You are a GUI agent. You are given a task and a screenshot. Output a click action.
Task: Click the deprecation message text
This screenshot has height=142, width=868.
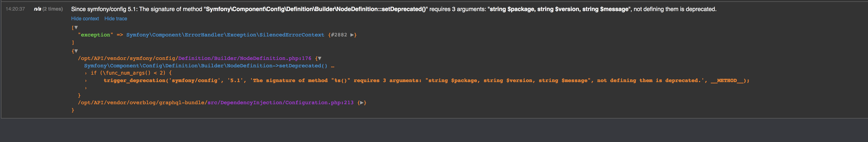tap(394, 9)
